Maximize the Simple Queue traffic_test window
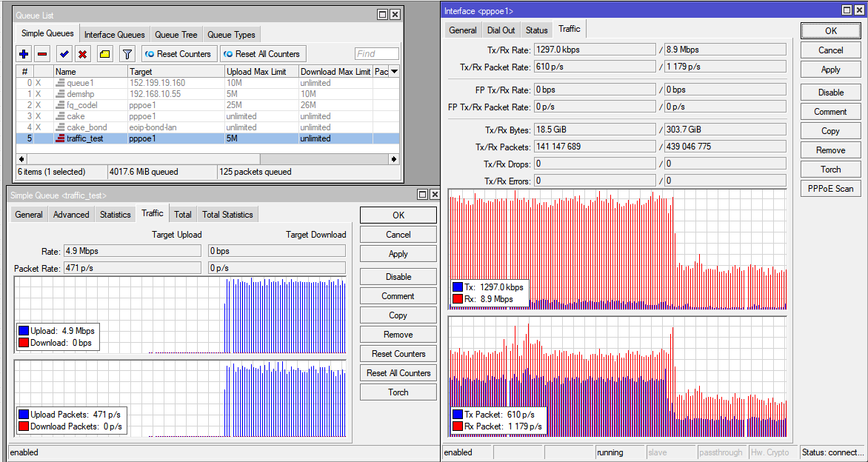 424,194
